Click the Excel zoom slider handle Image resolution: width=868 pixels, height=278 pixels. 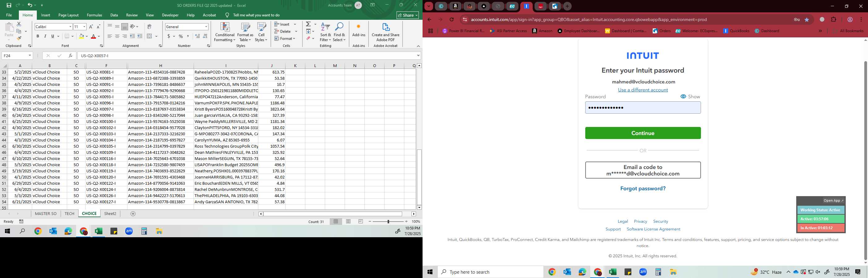(x=388, y=221)
